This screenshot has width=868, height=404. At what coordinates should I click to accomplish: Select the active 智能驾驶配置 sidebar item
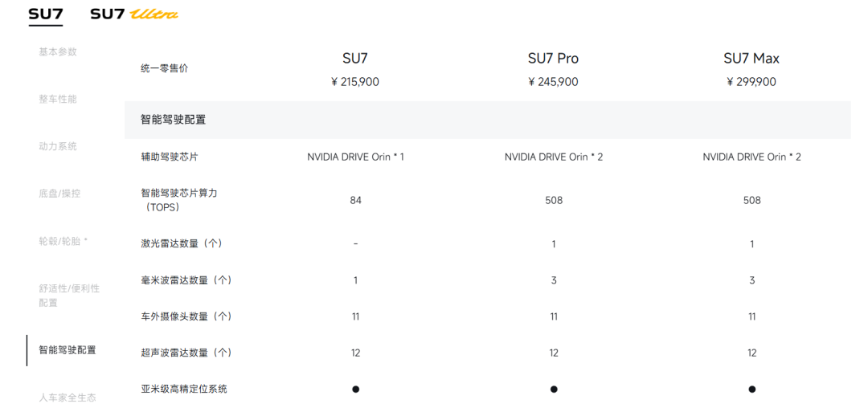click(x=68, y=350)
